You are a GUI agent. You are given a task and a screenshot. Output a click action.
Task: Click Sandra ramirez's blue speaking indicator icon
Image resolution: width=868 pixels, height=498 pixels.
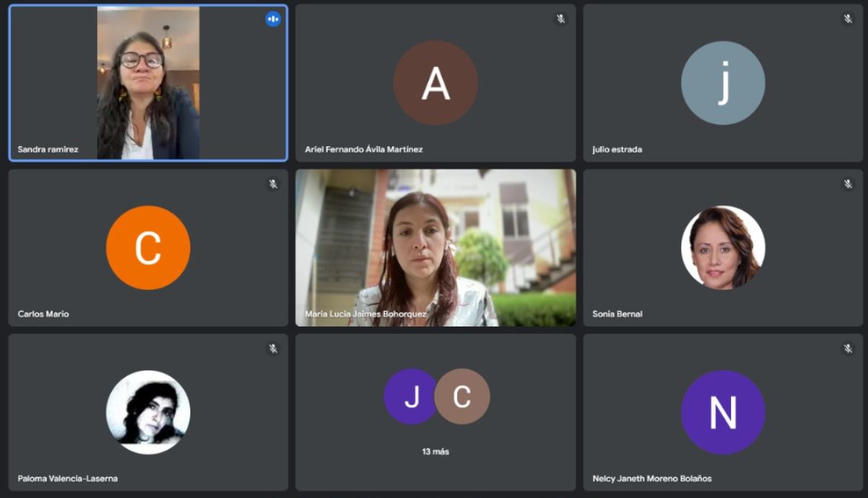(273, 19)
